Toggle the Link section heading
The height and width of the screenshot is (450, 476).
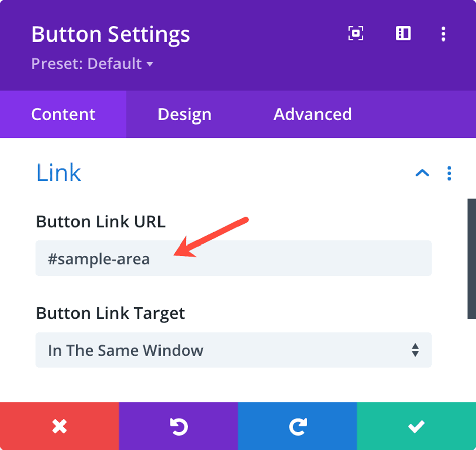pyautogui.click(x=59, y=173)
